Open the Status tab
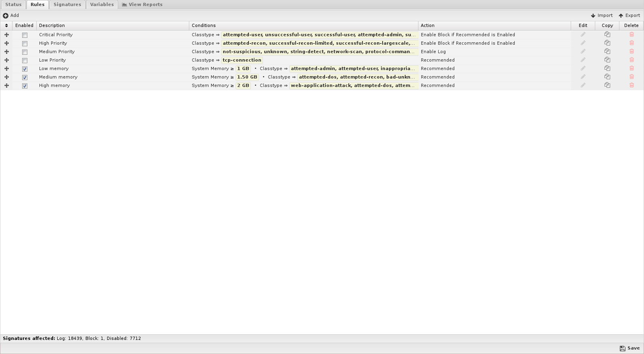 13,4
